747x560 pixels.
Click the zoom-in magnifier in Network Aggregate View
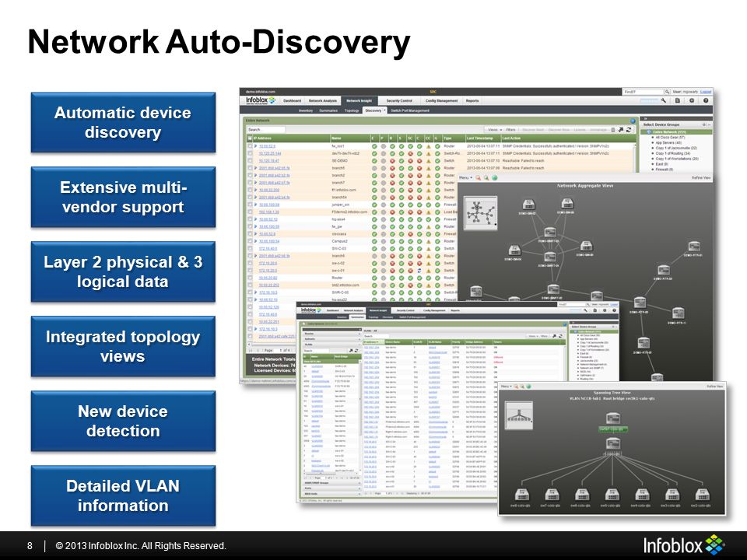tap(486, 177)
